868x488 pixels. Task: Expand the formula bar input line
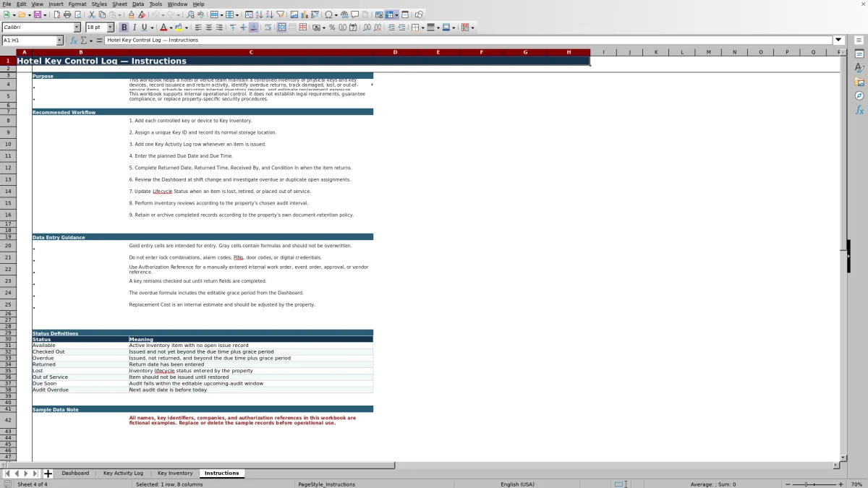pos(839,40)
